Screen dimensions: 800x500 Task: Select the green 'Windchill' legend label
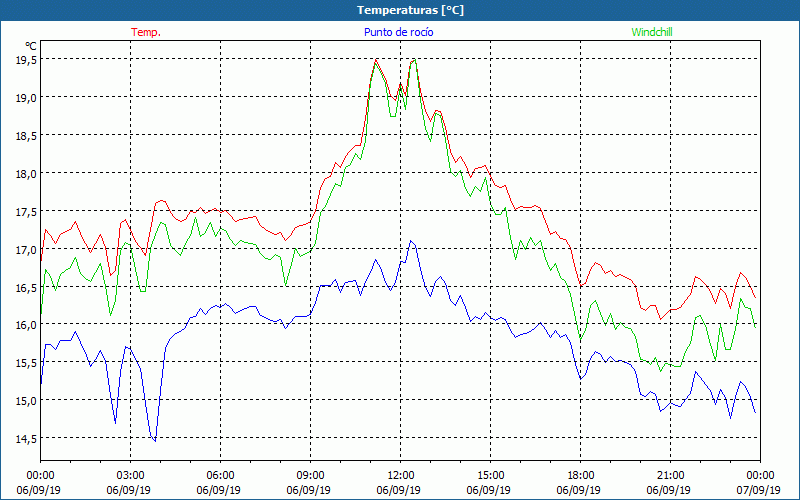click(x=652, y=32)
